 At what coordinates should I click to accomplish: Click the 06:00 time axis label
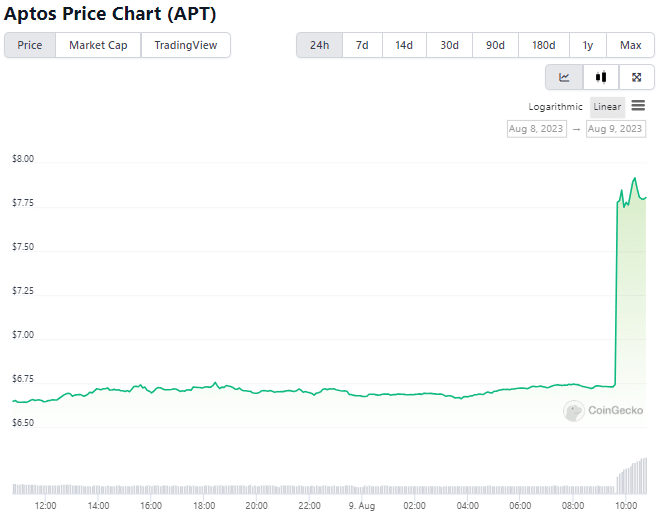pyautogui.click(x=520, y=505)
